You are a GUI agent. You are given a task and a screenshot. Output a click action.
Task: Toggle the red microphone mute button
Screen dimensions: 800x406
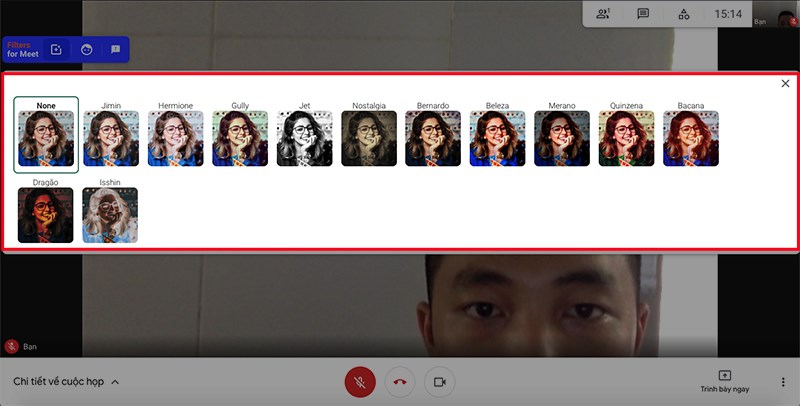click(x=360, y=382)
